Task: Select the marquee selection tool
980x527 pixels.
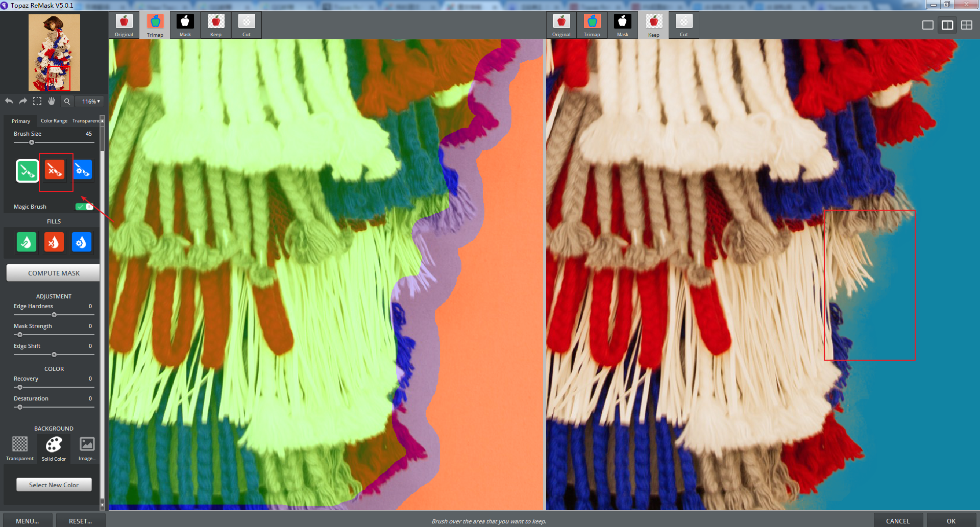Action: (x=37, y=101)
